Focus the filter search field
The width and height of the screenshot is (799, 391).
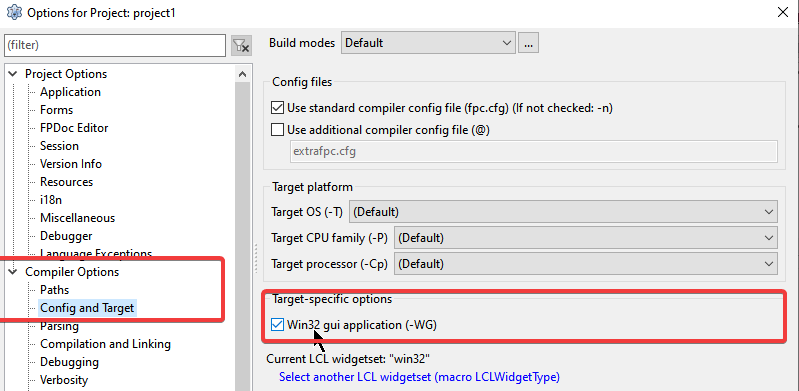coord(115,45)
